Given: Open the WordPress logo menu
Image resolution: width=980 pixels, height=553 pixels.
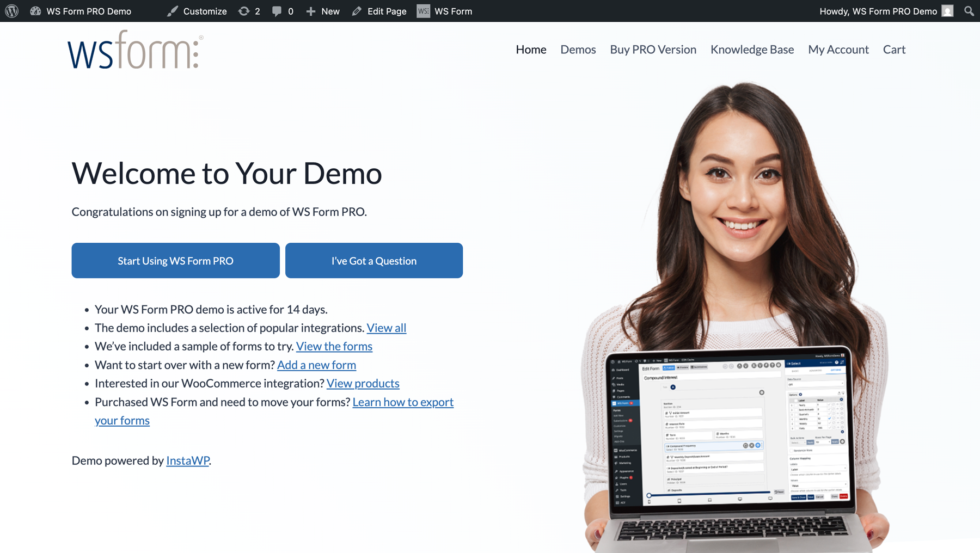Looking at the screenshot, I should tap(11, 11).
